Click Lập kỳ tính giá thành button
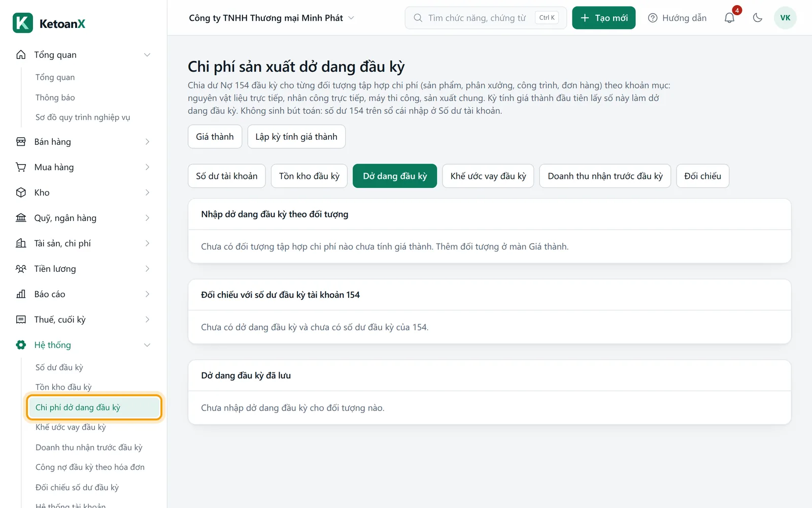 click(296, 137)
